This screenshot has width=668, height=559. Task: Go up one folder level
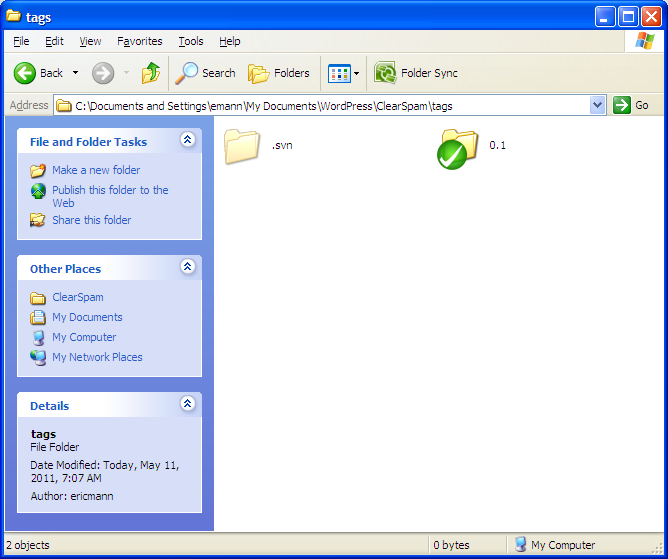(151, 73)
